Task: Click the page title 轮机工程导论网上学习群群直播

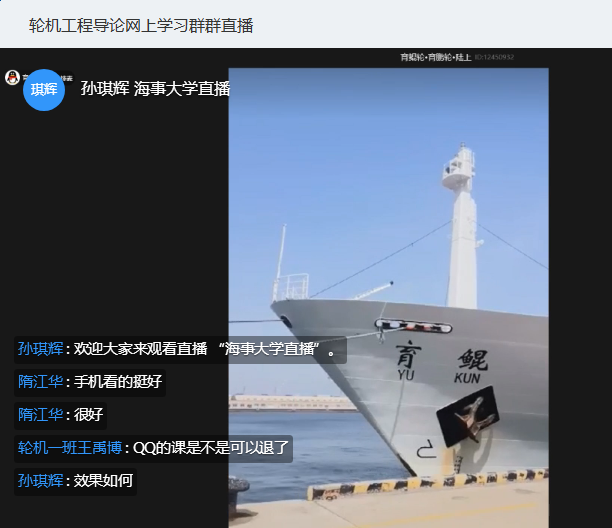Action: point(141,26)
